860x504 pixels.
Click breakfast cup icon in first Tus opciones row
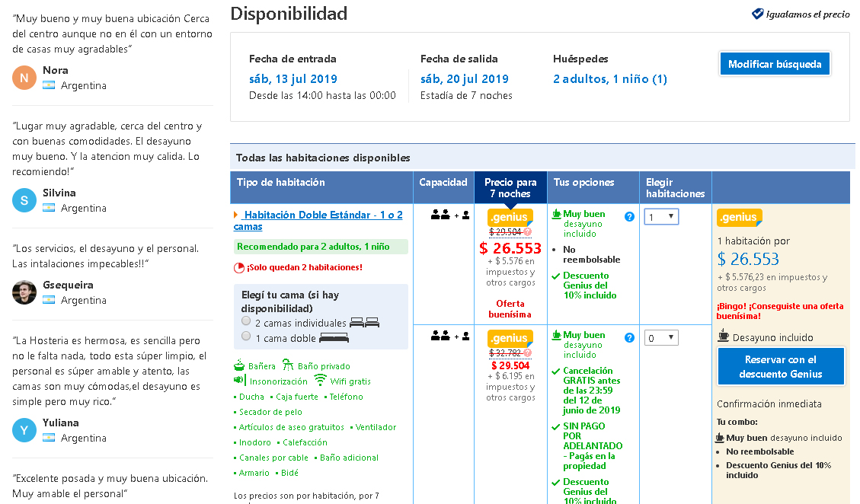(x=557, y=214)
